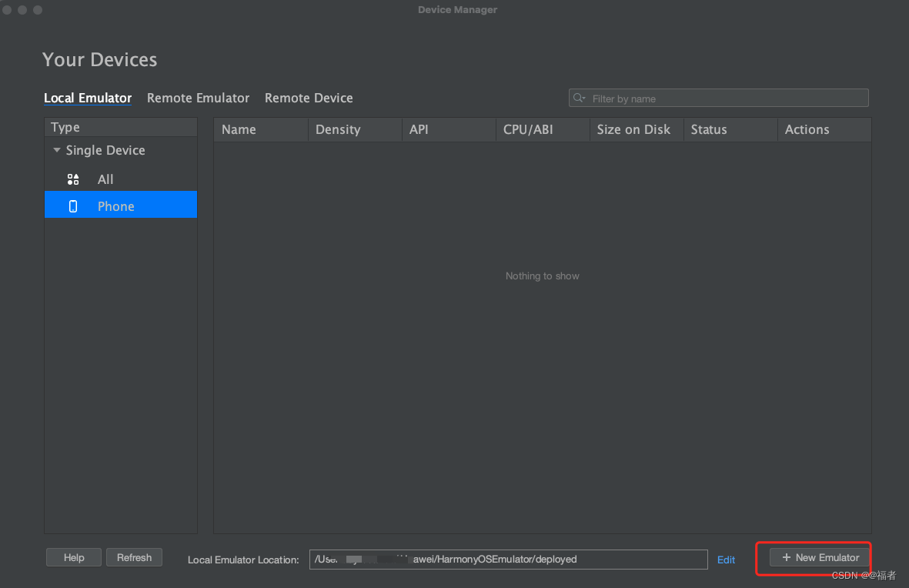Select the All device type

coord(121,179)
